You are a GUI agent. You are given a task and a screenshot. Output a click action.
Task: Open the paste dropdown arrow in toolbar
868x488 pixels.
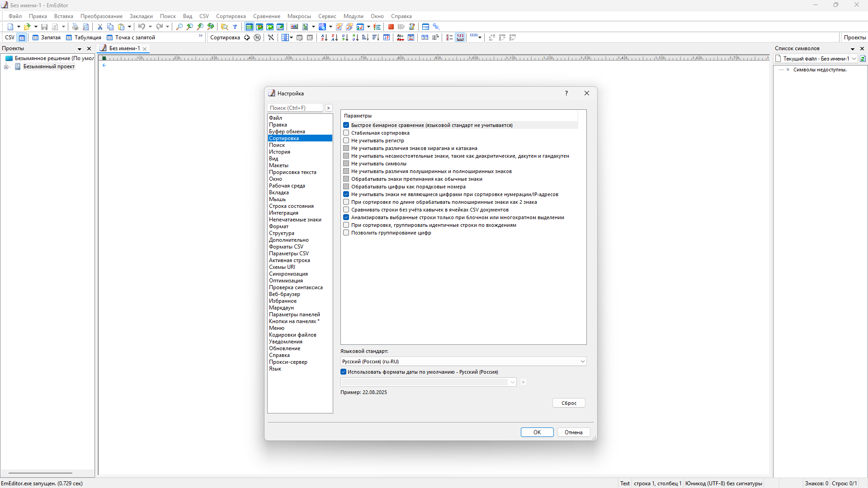129,27
